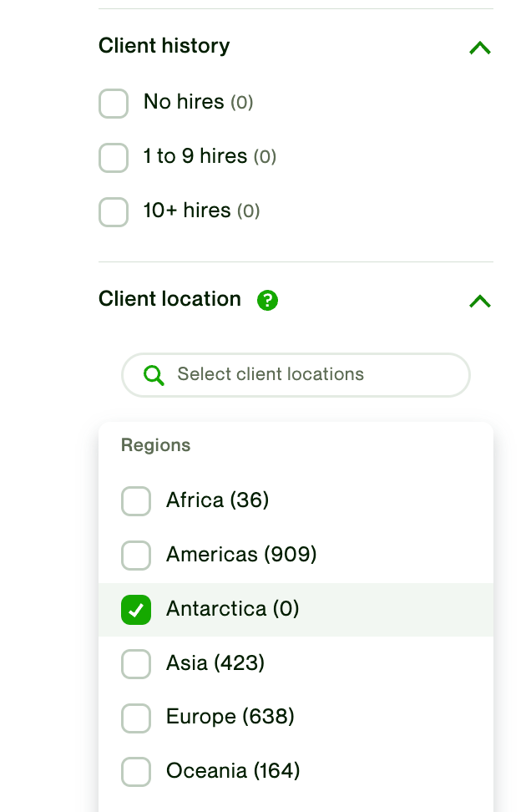531x812 pixels.
Task: Collapse the Client history section
Action: point(480,48)
